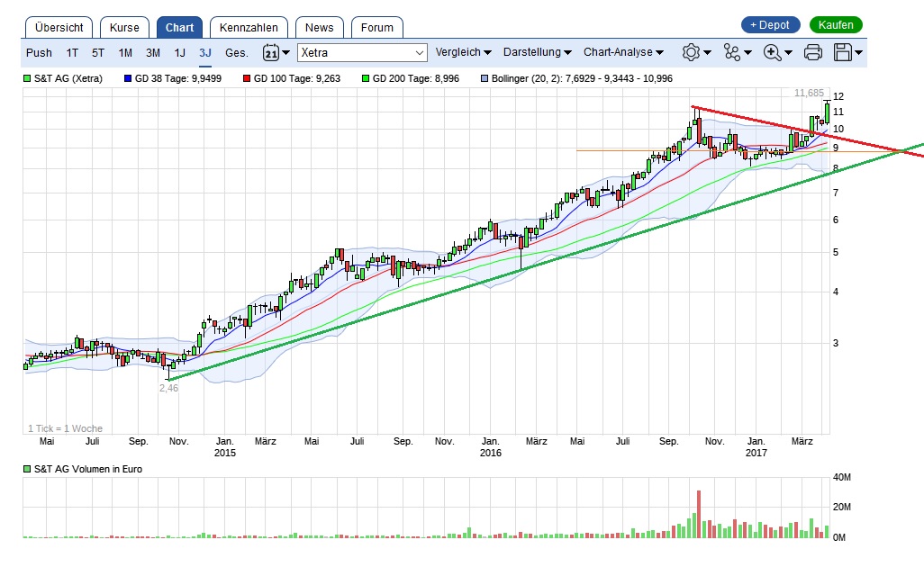Click the zoom magnifier icon
Screen dimensions: 924x567
click(772, 52)
